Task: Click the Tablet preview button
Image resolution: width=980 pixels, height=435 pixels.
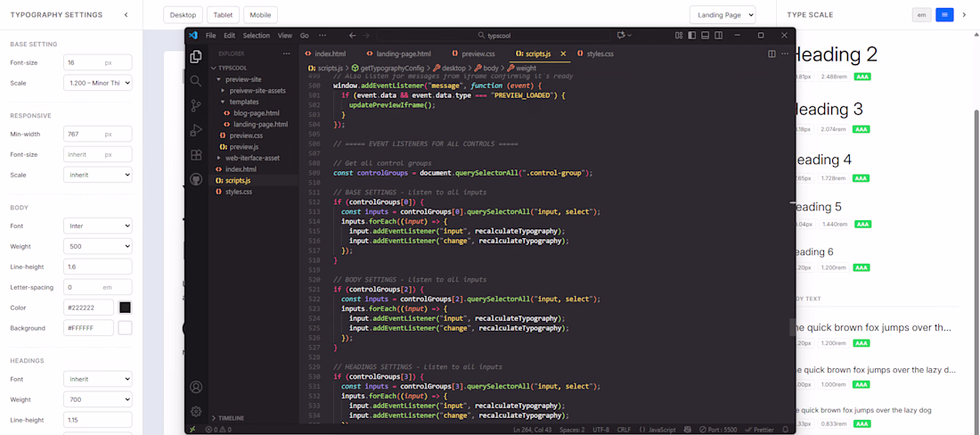Action: pos(223,15)
